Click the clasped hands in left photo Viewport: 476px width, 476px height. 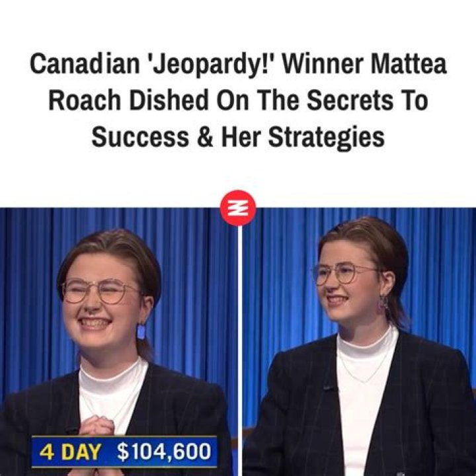click(x=97, y=426)
